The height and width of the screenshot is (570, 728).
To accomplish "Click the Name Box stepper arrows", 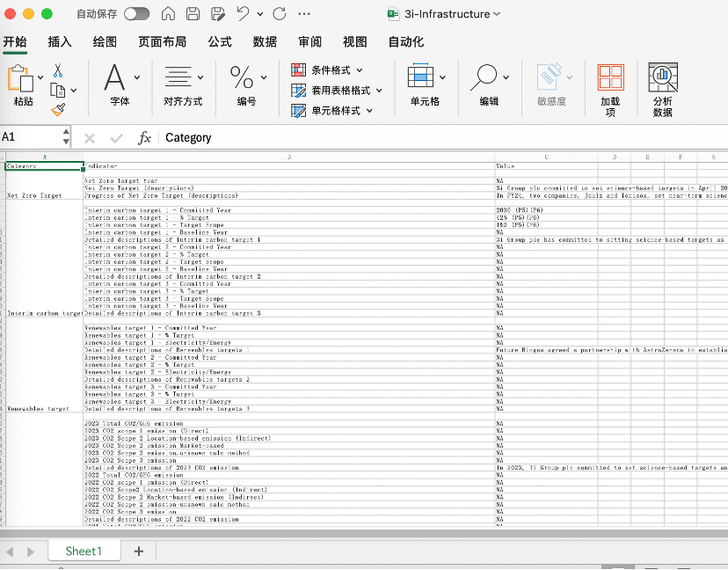I will tap(67, 137).
